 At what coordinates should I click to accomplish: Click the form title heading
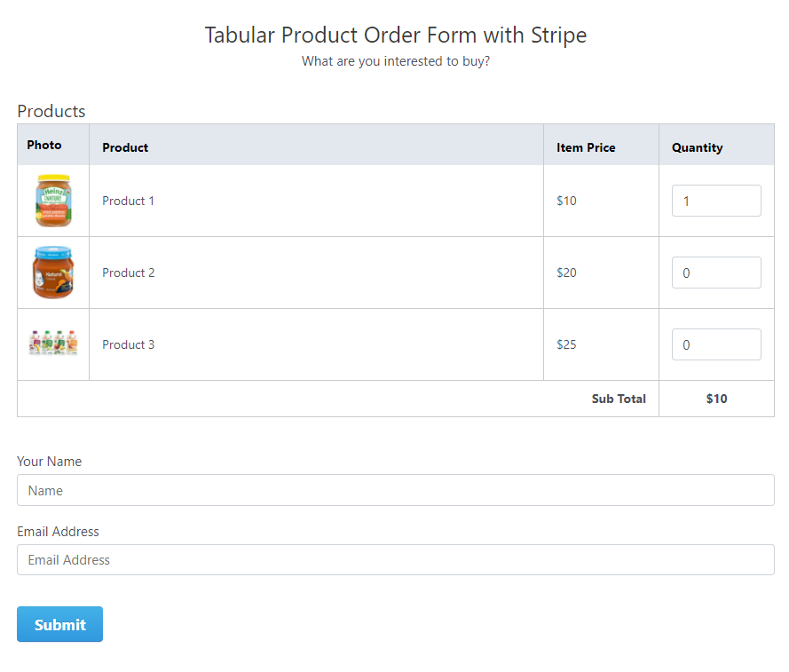(396, 36)
